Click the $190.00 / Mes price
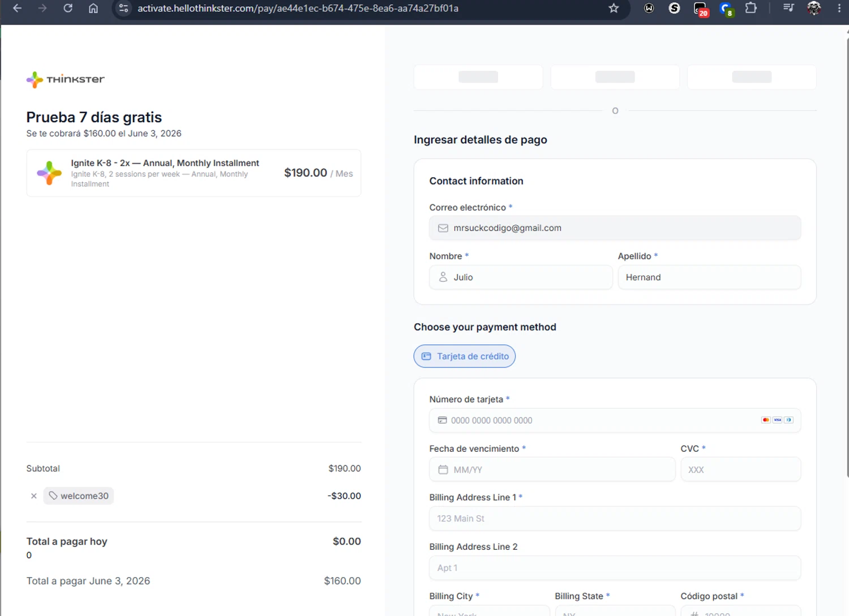The image size is (849, 616). point(318,173)
